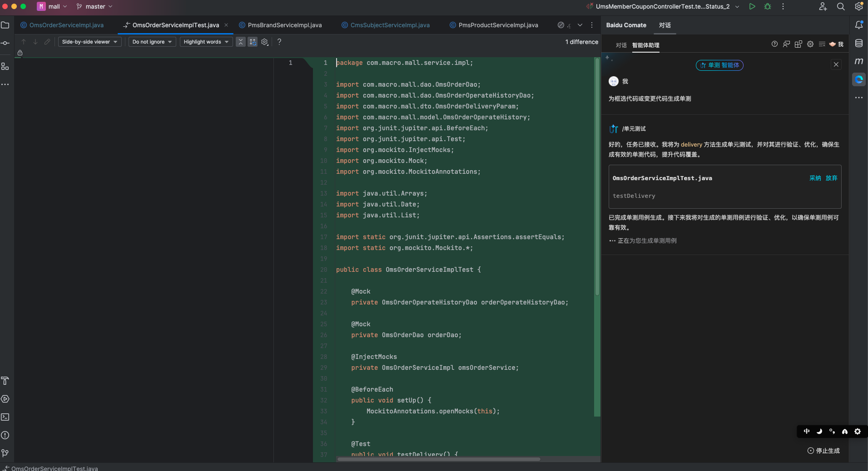Click 采纳 to accept generated test
Image resolution: width=868 pixels, height=471 pixels.
pos(815,178)
